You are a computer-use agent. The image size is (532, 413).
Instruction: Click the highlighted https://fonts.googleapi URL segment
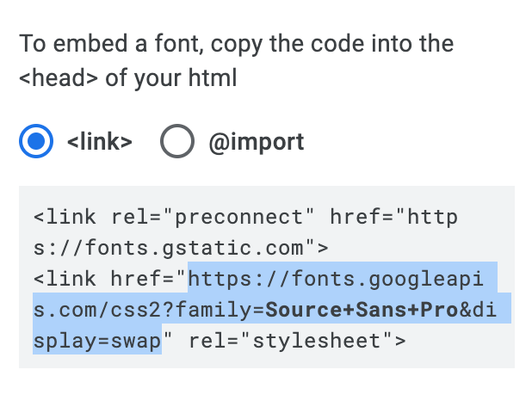(336, 279)
